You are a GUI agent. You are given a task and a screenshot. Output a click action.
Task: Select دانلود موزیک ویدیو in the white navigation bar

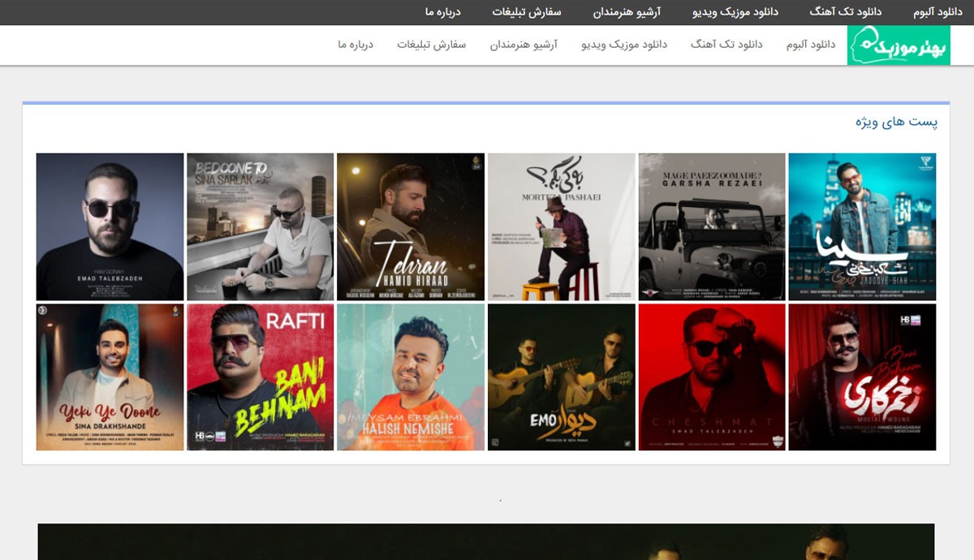(624, 45)
